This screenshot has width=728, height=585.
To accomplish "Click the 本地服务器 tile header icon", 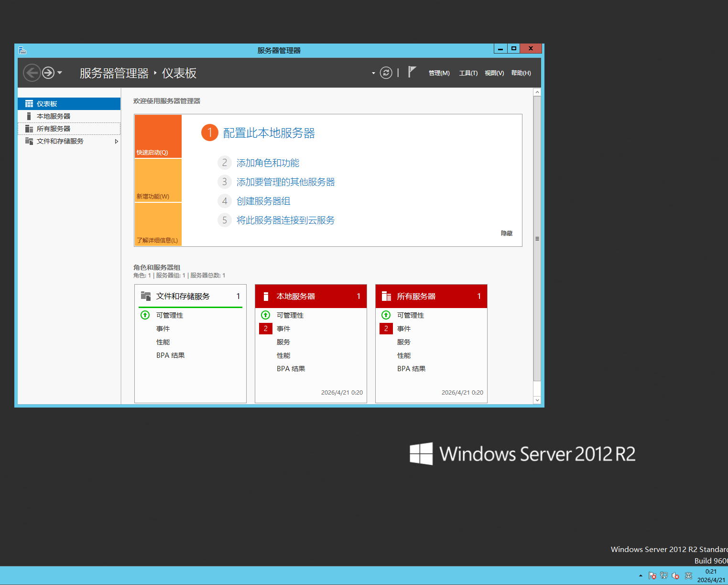I will click(x=266, y=297).
